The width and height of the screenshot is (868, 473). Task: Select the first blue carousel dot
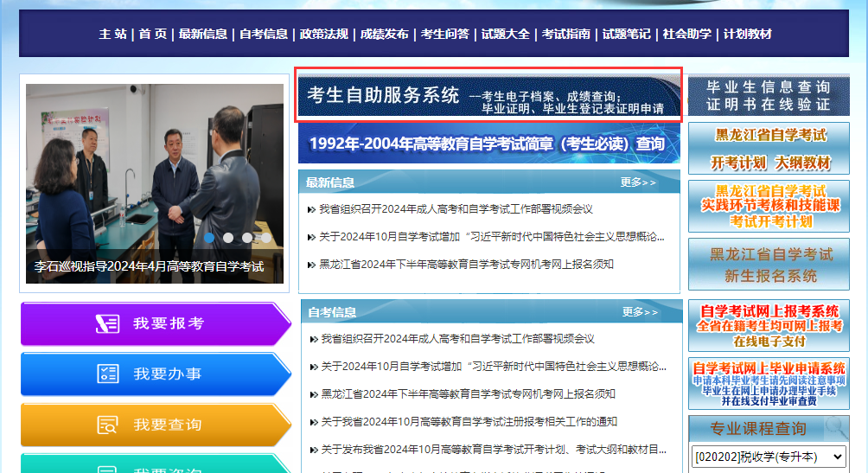(209, 237)
